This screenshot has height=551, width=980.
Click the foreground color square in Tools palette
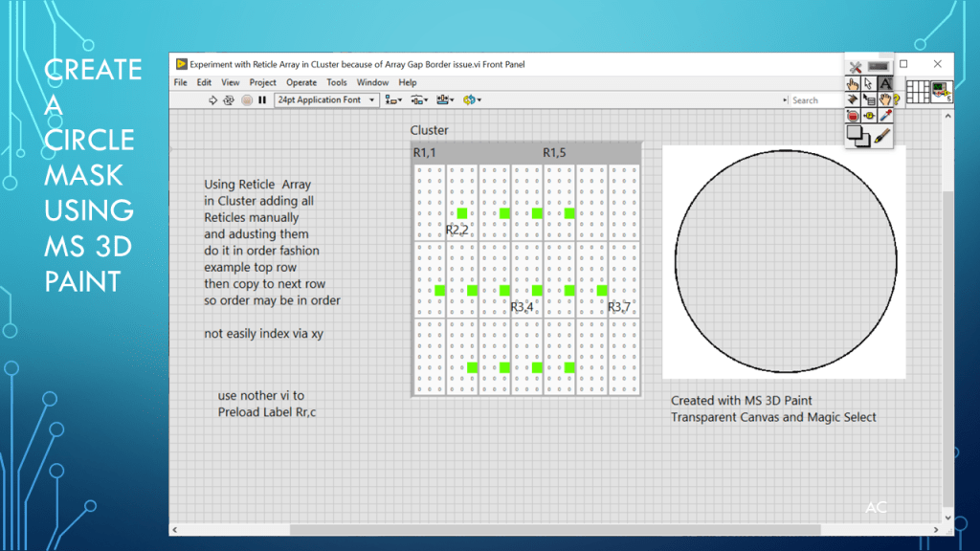click(x=855, y=134)
